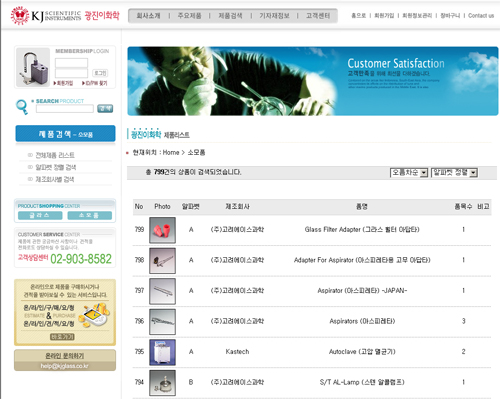Open 알파벳 정렬 검색 in sidebar
Viewport: 500px width, 399px height.
click(56, 167)
